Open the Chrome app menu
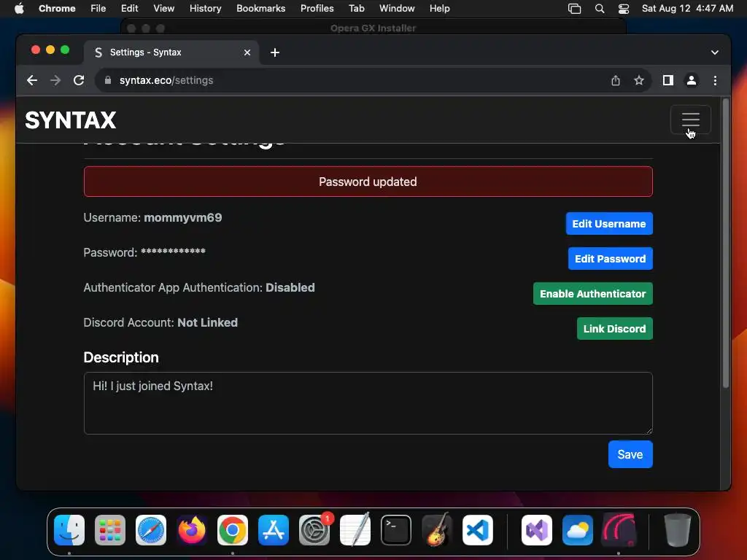Screen dimensions: 747x560 coord(57,9)
